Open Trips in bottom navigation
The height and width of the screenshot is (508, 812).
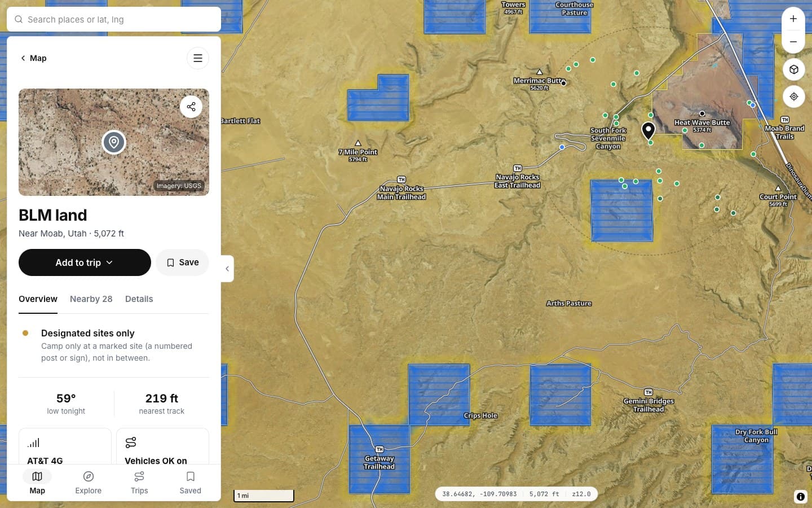[x=139, y=483]
